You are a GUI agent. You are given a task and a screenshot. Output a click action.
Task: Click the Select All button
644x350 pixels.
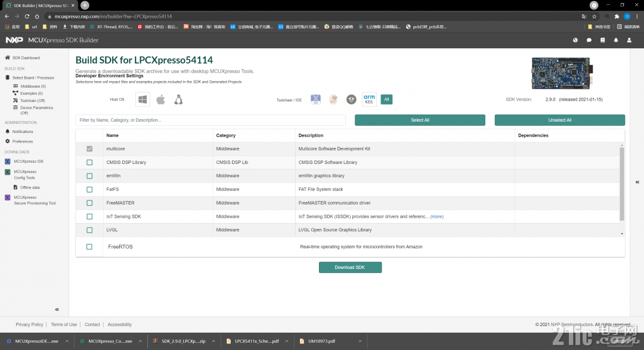tap(420, 120)
